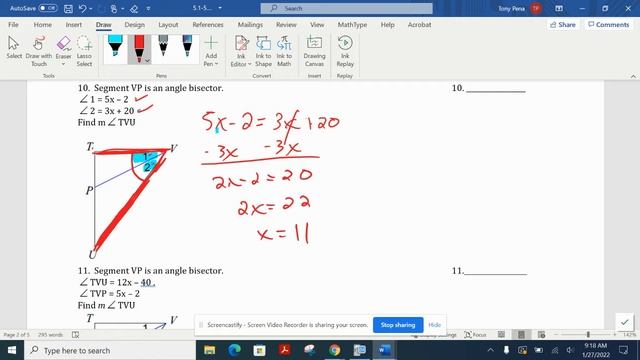This screenshot has height=360, width=640.
Task: Adjust the zoom slider
Action: point(588,335)
